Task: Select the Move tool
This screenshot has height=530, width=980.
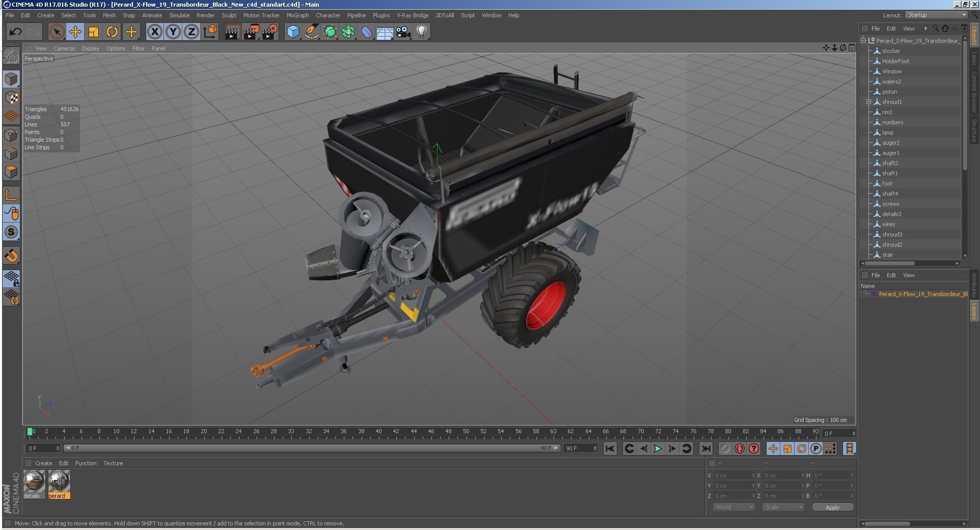Action: pyautogui.click(x=75, y=32)
